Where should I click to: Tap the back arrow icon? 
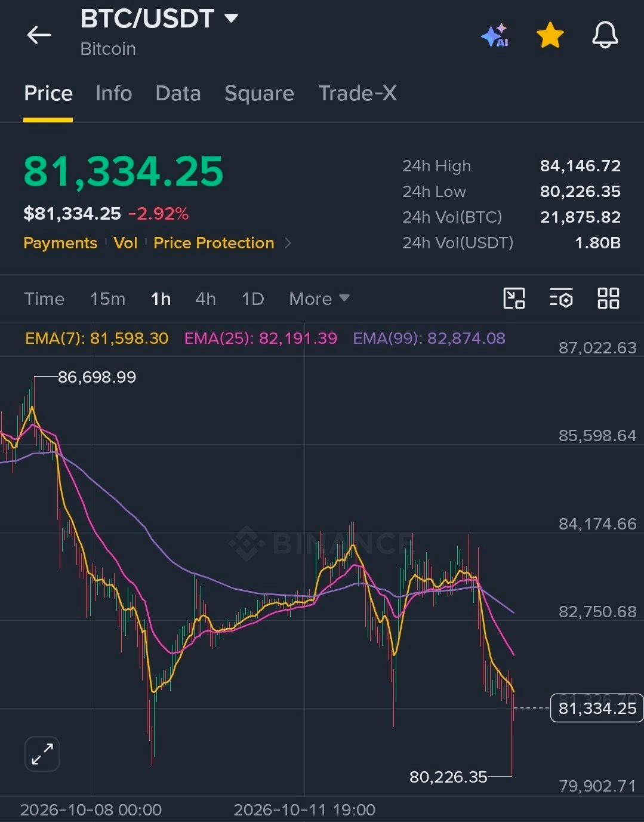pyautogui.click(x=39, y=35)
